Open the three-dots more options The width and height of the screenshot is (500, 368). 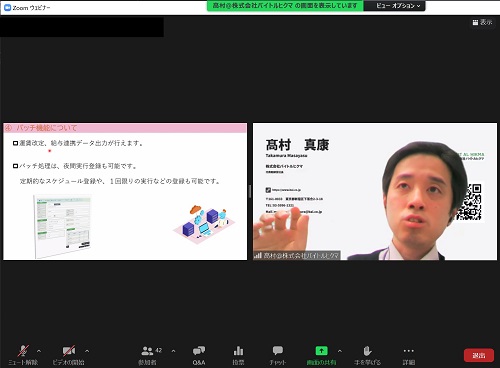point(409,351)
